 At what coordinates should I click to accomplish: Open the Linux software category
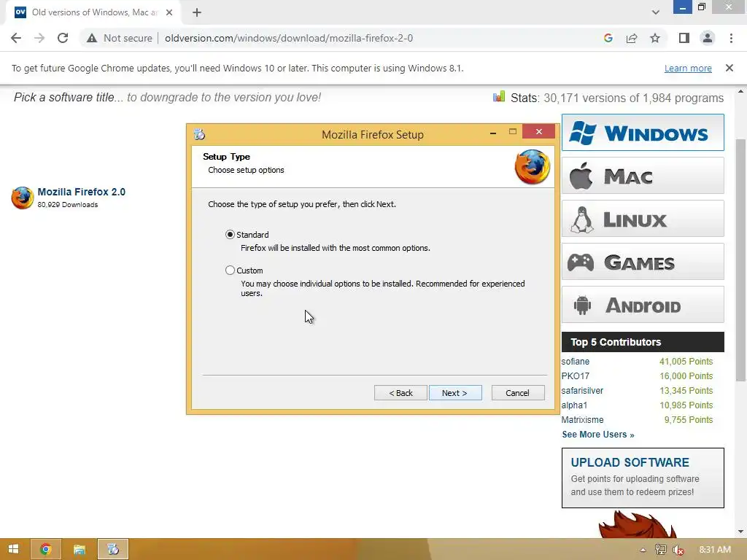643,219
